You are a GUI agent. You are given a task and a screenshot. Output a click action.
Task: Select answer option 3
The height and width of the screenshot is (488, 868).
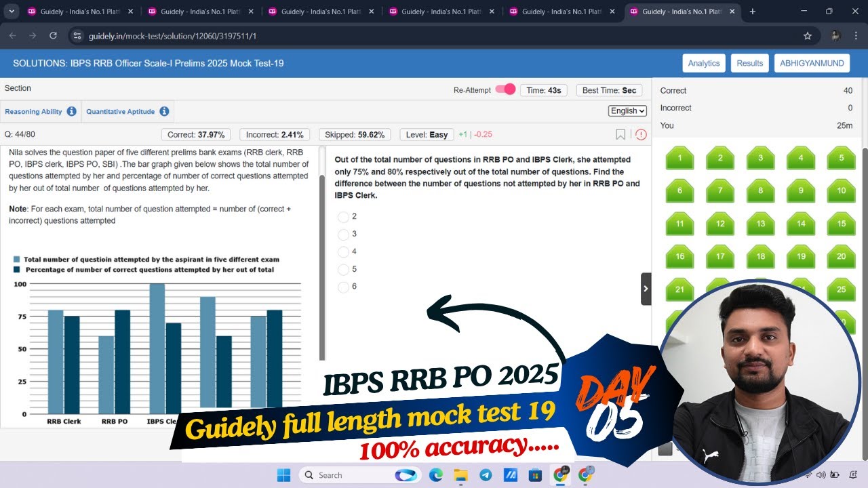point(343,235)
